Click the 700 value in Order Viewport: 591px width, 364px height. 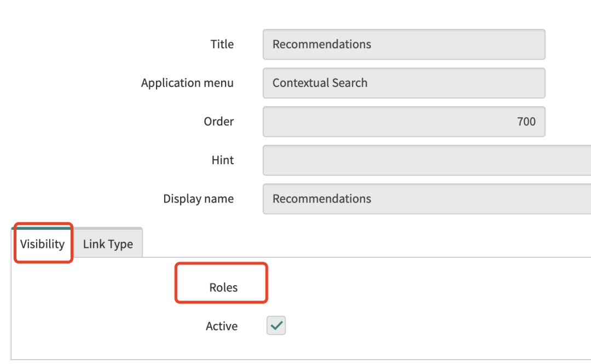[x=526, y=122]
